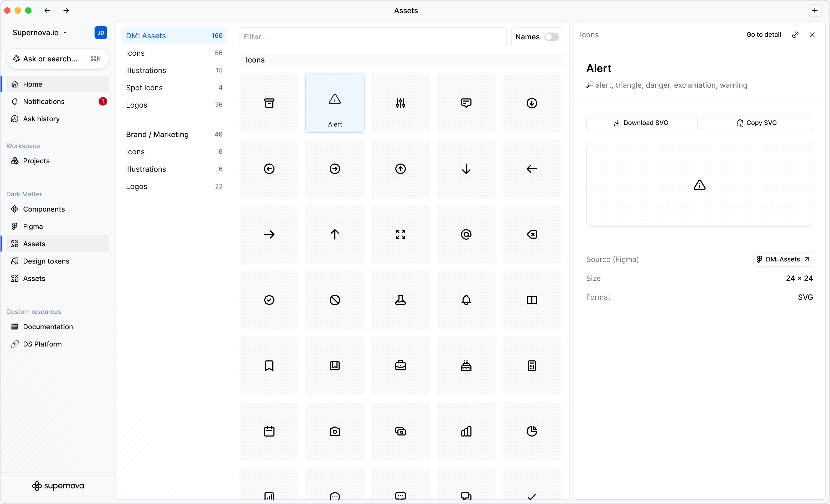Select the beaker flask icon asset
The image size is (830, 504).
point(400,300)
